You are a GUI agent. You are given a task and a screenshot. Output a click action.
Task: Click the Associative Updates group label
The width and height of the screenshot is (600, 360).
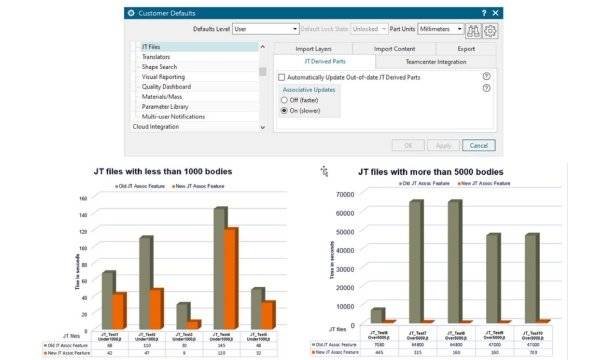pyautogui.click(x=309, y=90)
